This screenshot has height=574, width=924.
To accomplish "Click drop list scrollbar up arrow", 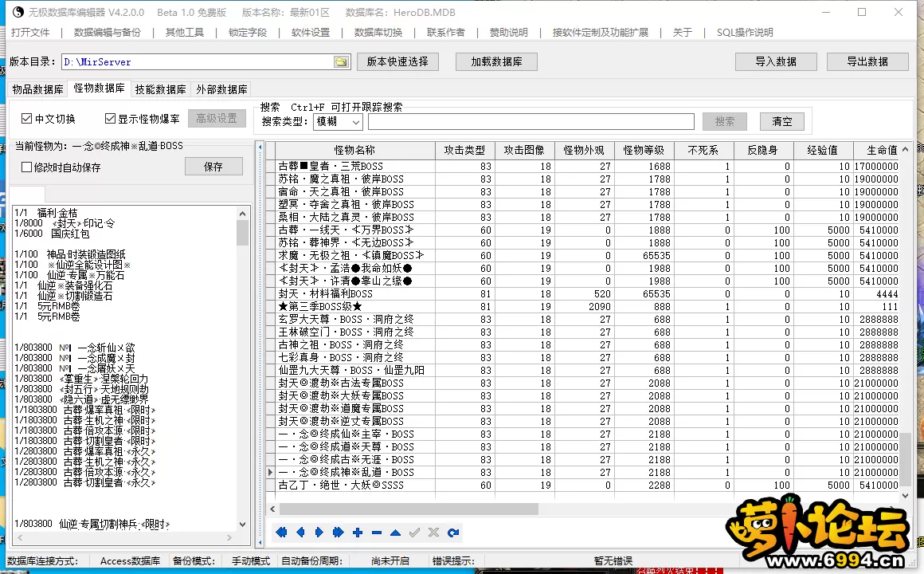I will coord(242,213).
